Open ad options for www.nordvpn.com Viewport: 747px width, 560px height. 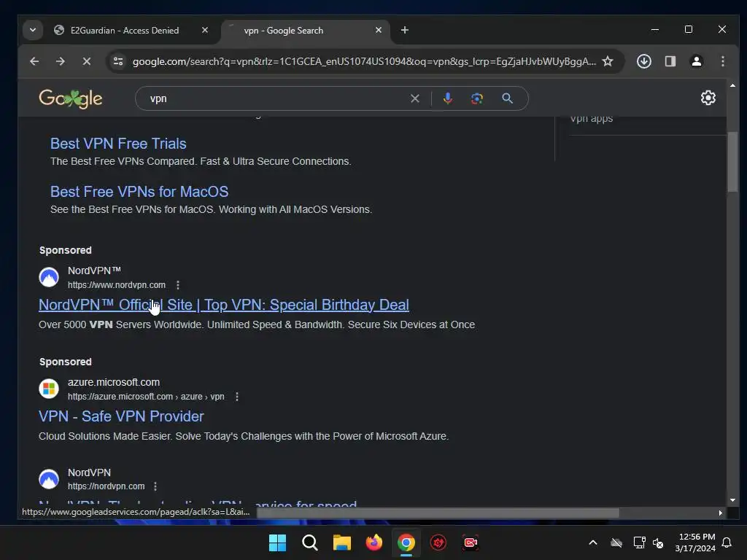[178, 285]
